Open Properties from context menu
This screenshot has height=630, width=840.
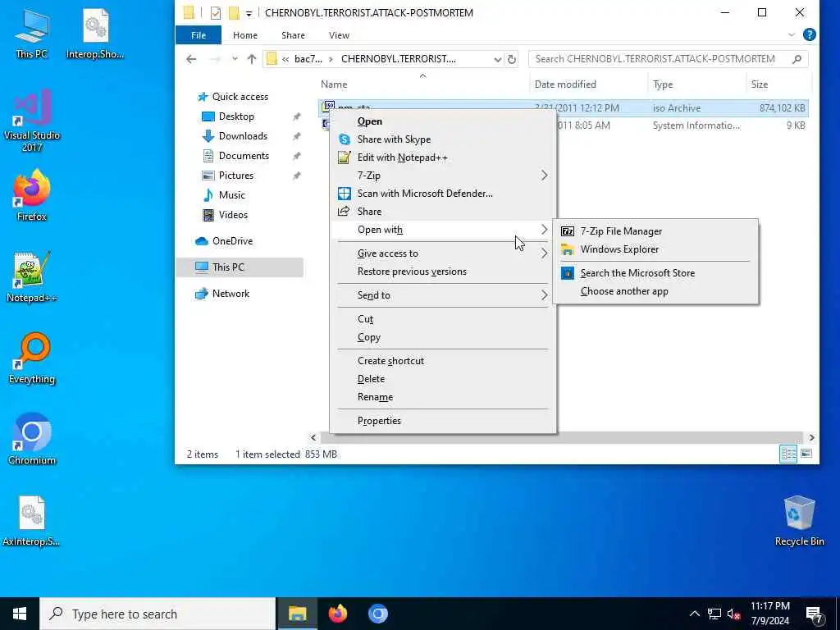pyautogui.click(x=443, y=421)
